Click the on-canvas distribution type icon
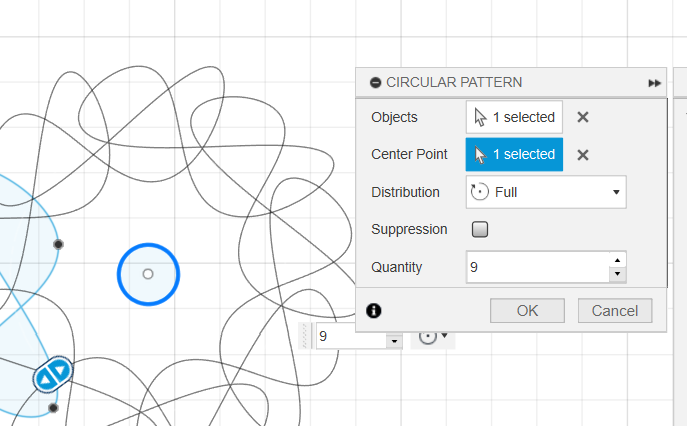 coord(428,337)
